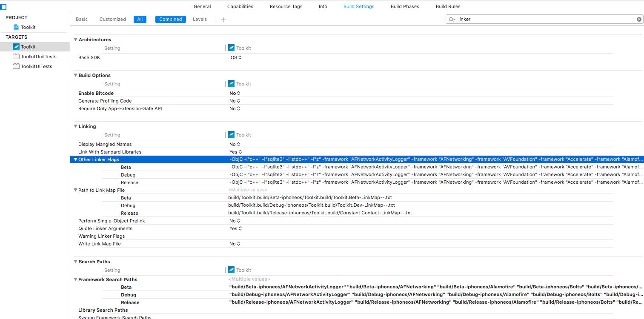The height and width of the screenshot is (319, 644).
Task: Select the ToolkitUnitTests target folder icon
Action: click(x=16, y=57)
